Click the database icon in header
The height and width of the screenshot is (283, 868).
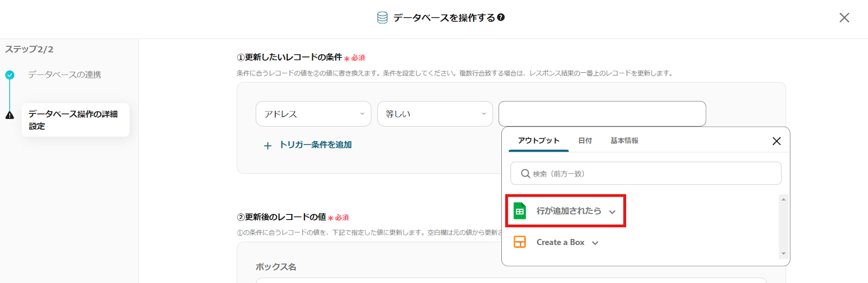pos(382,18)
